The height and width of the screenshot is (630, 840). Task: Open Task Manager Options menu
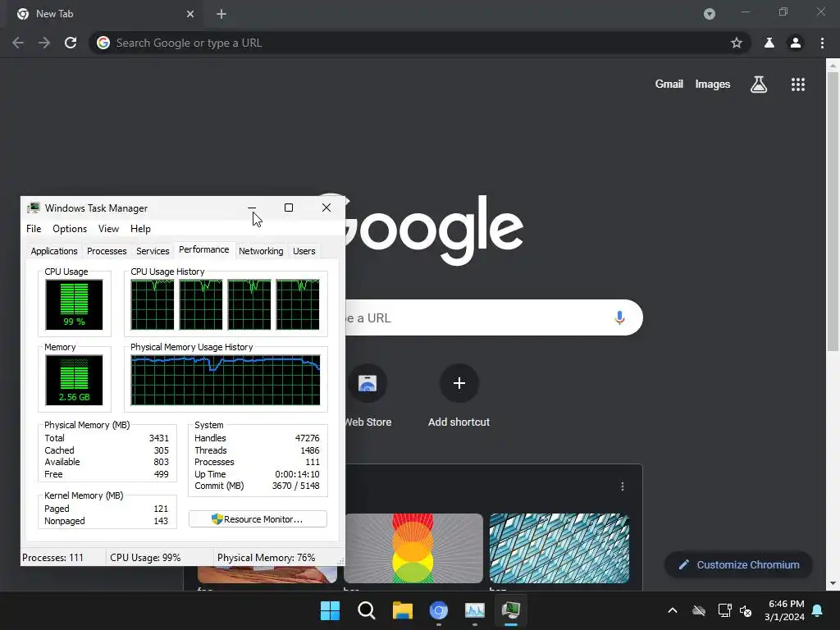70,229
